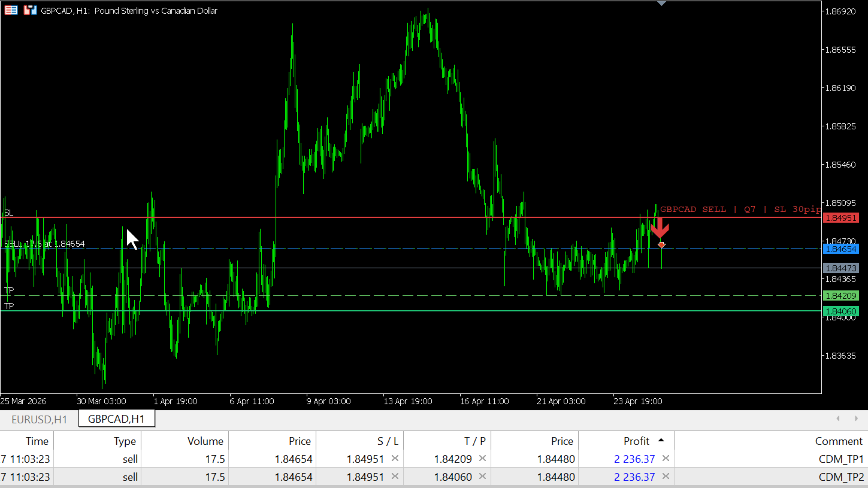
Task: Click the chart title "GBPCAD, H1: Pound Sterling vs Canadian Dollar"
Action: pyautogui.click(x=129, y=11)
